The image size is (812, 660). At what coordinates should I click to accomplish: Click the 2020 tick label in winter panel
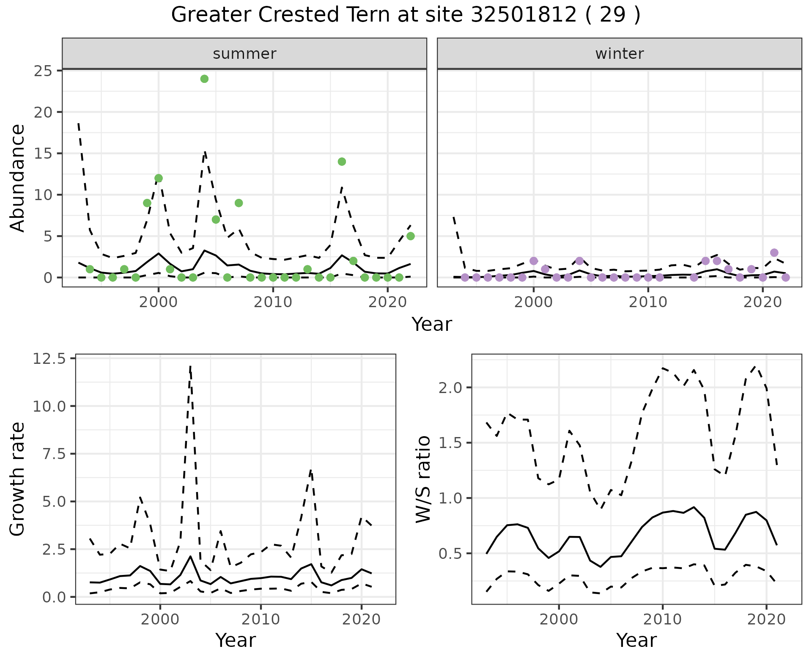point(762,302)
